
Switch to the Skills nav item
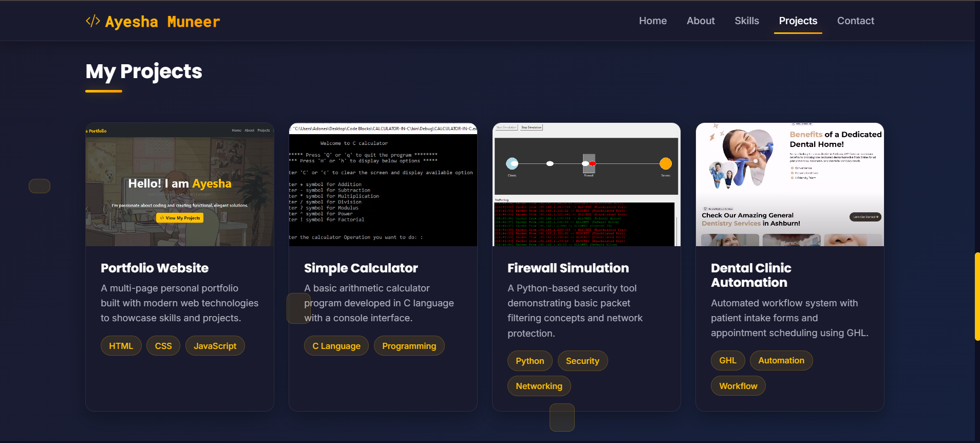(x=747, y=21)
